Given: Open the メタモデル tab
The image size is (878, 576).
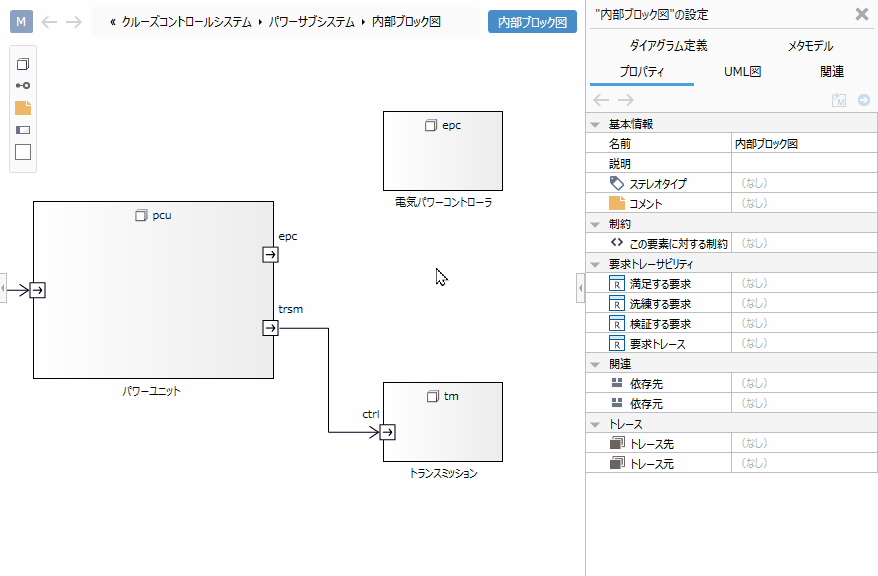Looking at the screenshot, I should tap(809, 46).
